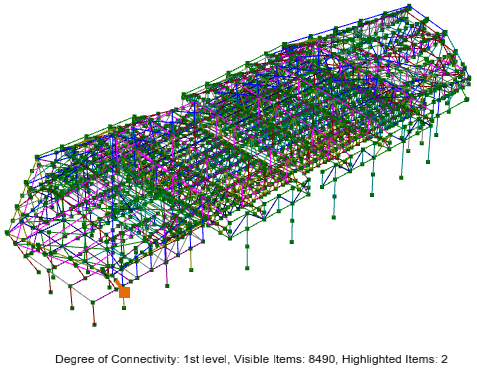Select the far-right lower corner node of green edge

click(x=466, y=99)
